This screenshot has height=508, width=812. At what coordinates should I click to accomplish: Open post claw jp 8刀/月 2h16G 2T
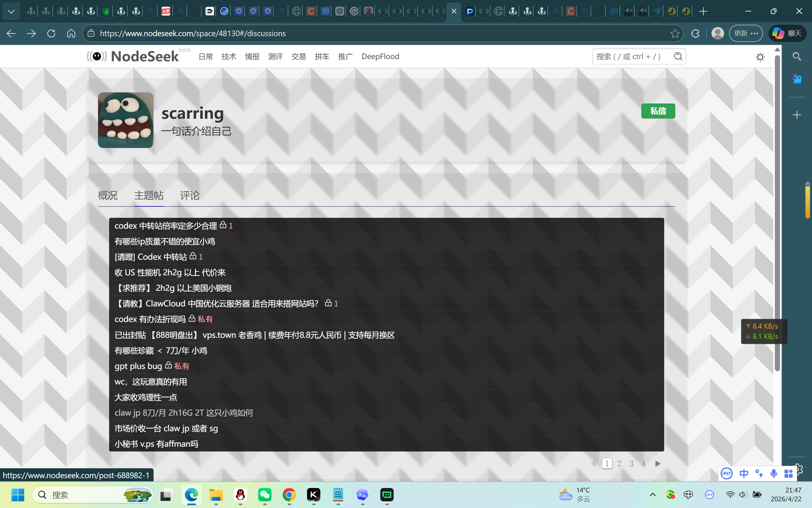[184, 412]
